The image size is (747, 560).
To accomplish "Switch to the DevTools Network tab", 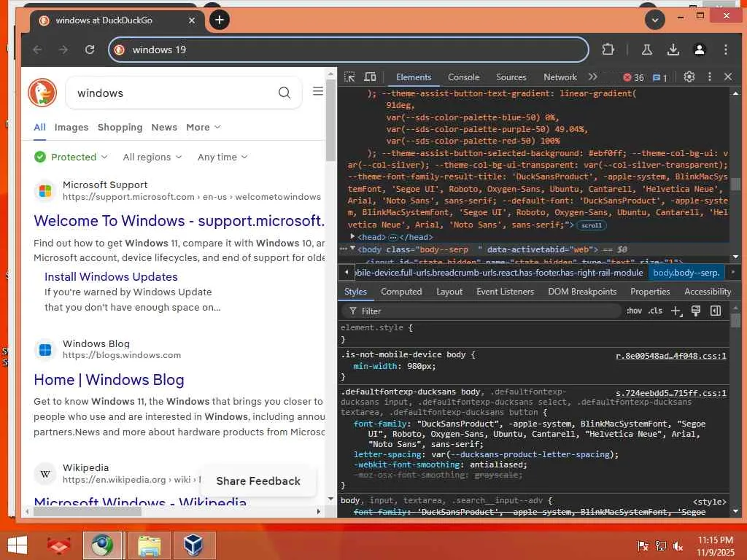I will click(560, 77).
